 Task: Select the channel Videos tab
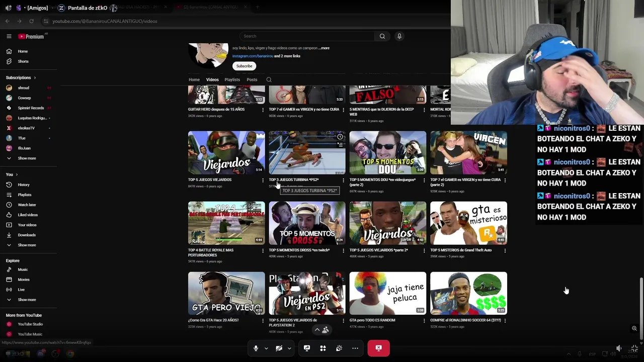pos(212,79)
